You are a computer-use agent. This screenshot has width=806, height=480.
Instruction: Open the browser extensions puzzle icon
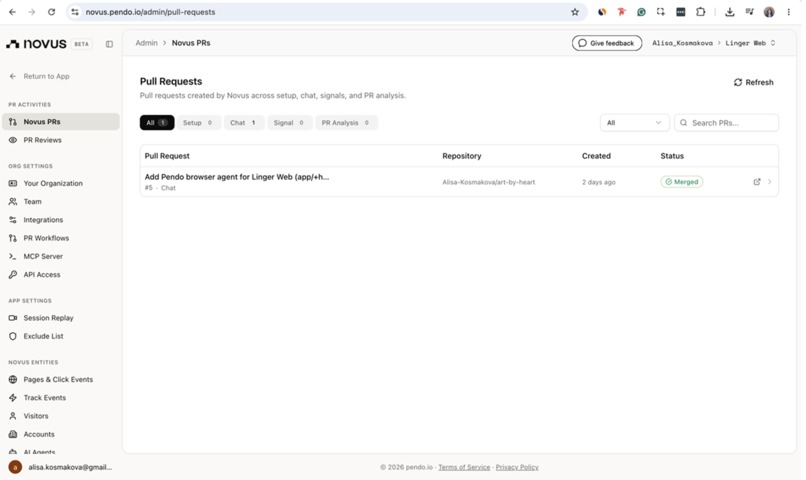(701, 12)
